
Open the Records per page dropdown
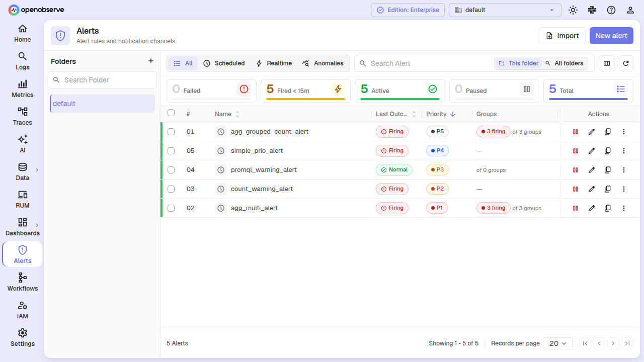(558, 343)
